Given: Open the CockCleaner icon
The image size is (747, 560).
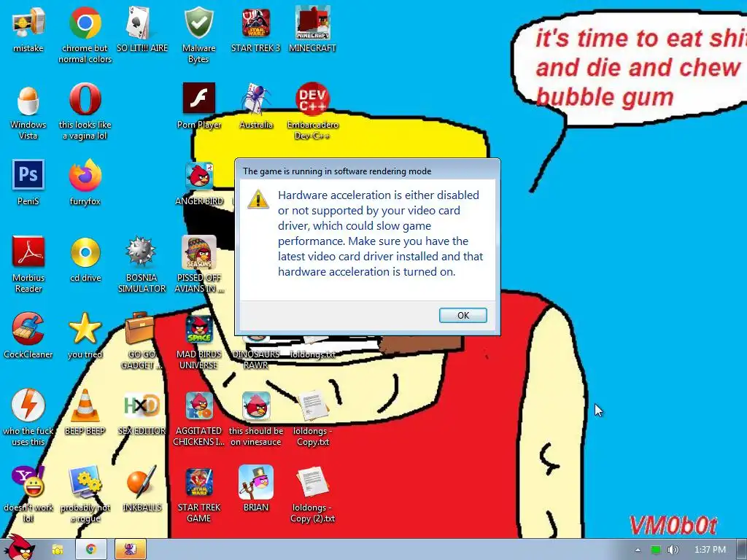Looking at the screenshot, I should 28,329.
